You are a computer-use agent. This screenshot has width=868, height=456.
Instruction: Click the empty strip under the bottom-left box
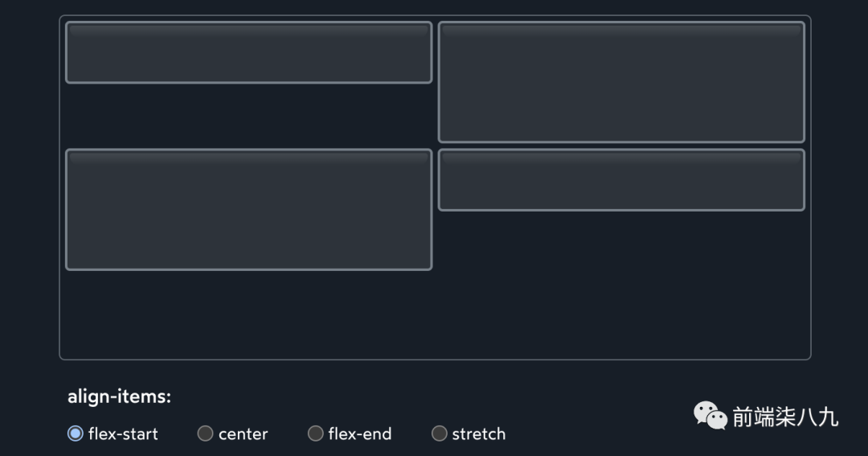[248, 314]
